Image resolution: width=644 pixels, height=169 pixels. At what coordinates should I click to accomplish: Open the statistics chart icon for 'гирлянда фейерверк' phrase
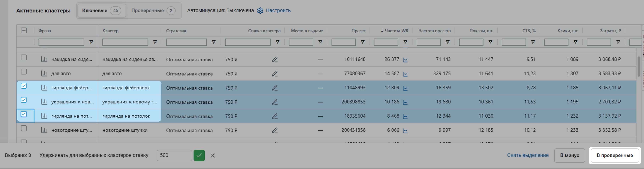pyautogui.click(x=44, y=88)
